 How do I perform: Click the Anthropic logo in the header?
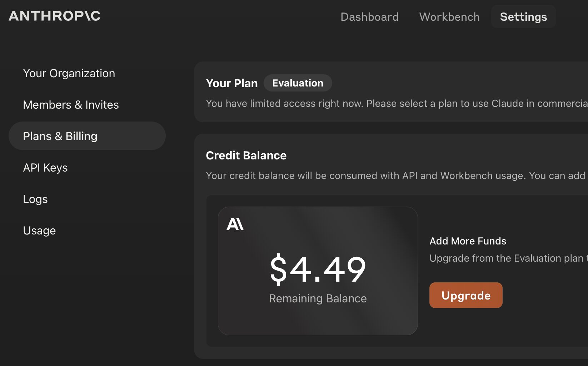tap(55, 16)
